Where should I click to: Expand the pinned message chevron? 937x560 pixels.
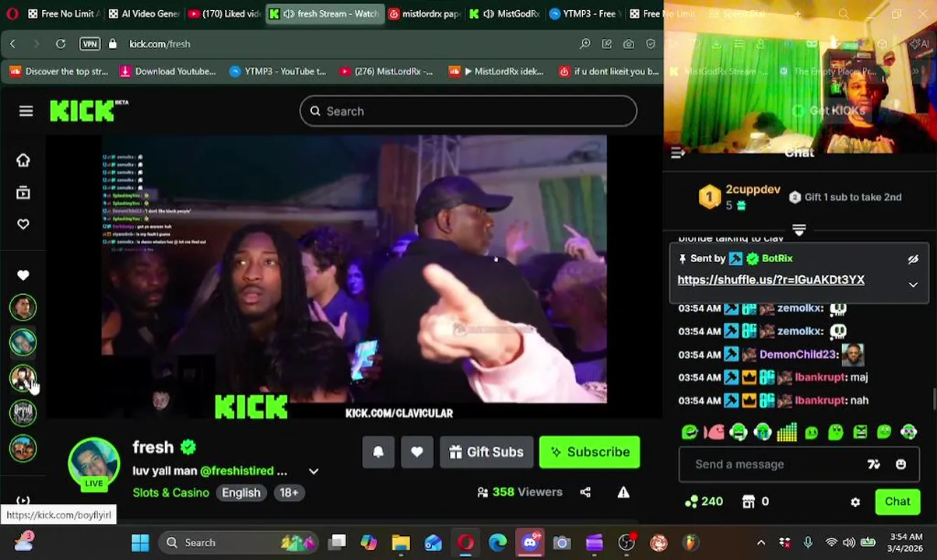point(913,285)
